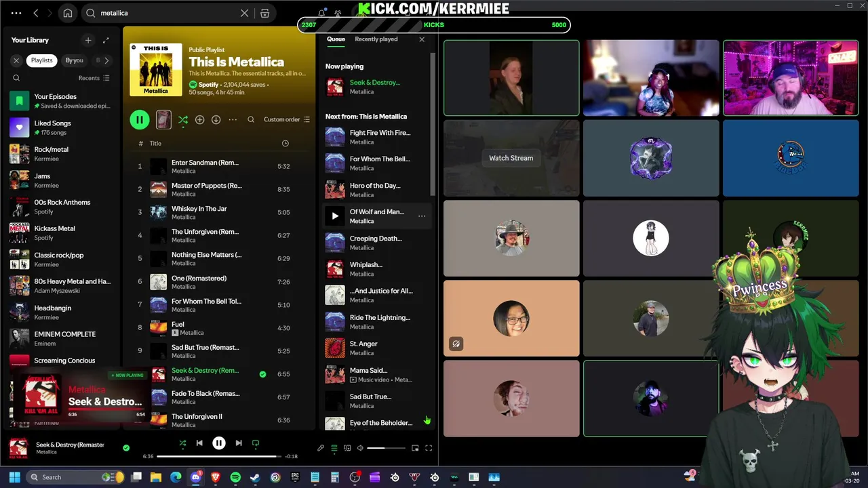Screen dimensions: 868x488
Task: Open the Custom order sort dropdown
Action: (286, 120)
